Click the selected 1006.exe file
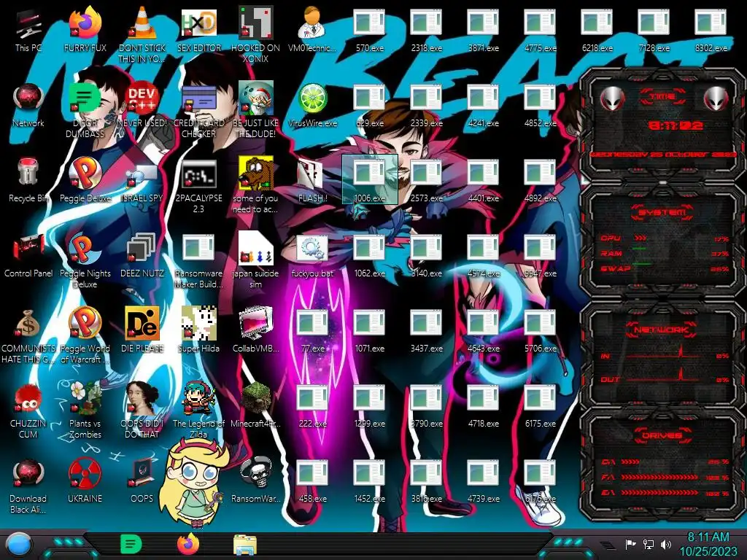 point(370,181)
